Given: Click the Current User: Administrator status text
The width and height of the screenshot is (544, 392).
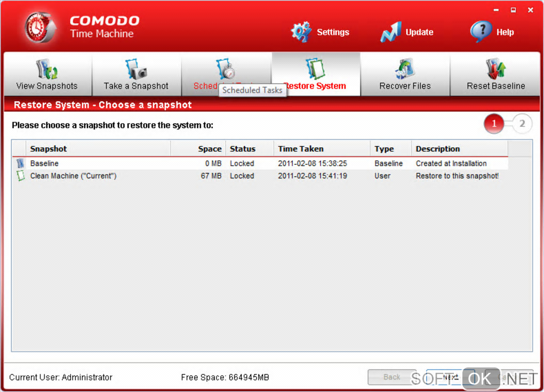Looking at the screenshot, I should (61, 377).
